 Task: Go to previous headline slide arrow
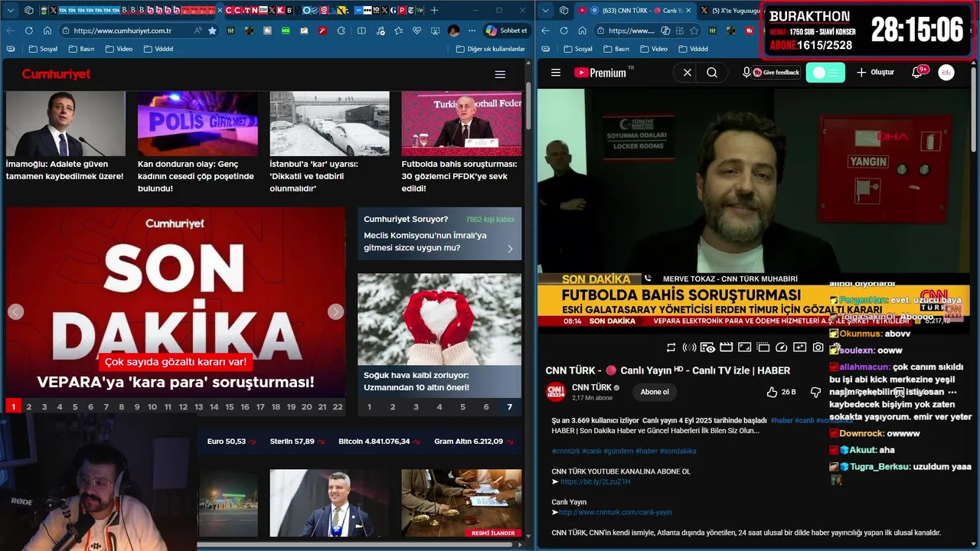[x=15, y=311]
